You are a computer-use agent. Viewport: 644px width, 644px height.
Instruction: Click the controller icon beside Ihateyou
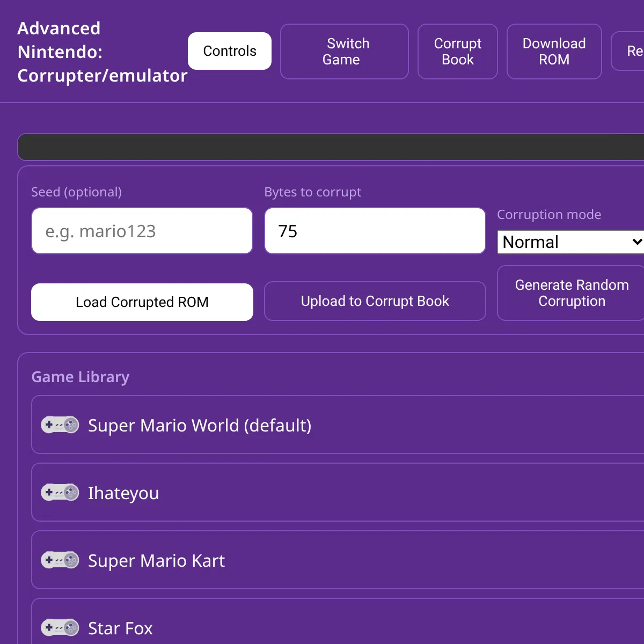click(x=60, y=493)
